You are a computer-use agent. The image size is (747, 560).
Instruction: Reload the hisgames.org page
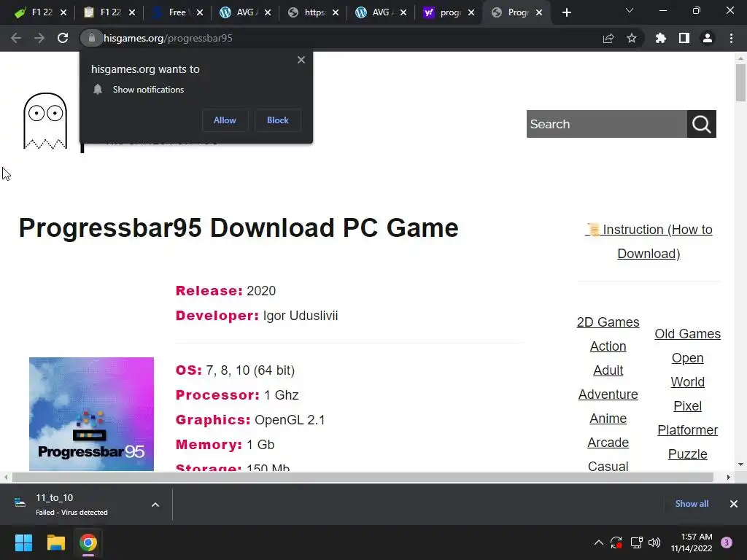[63, 38]
